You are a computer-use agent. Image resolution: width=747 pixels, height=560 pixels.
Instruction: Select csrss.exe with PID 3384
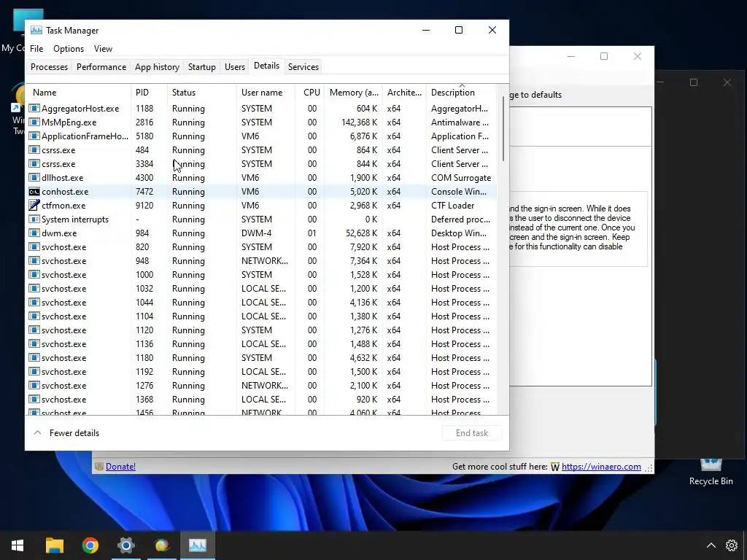[x=262, y=164]
